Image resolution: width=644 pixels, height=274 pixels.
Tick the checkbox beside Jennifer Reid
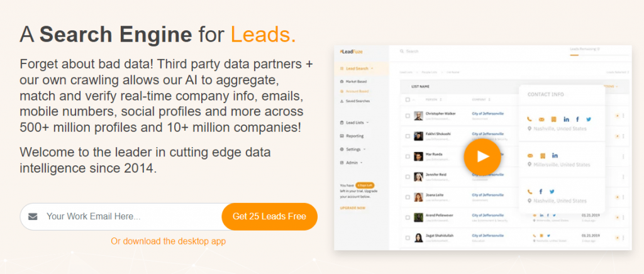coord(408,177)
